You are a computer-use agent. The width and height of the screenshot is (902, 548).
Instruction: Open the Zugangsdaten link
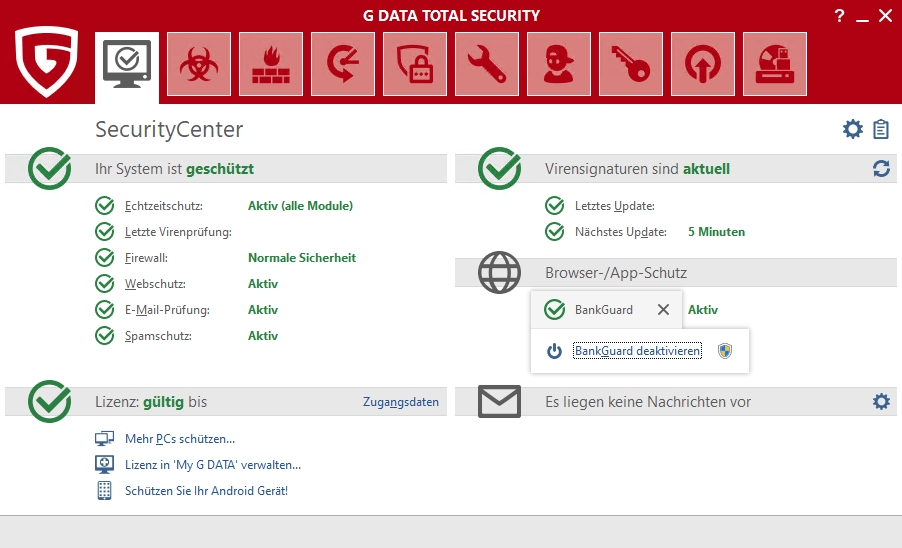coord(400,402)
